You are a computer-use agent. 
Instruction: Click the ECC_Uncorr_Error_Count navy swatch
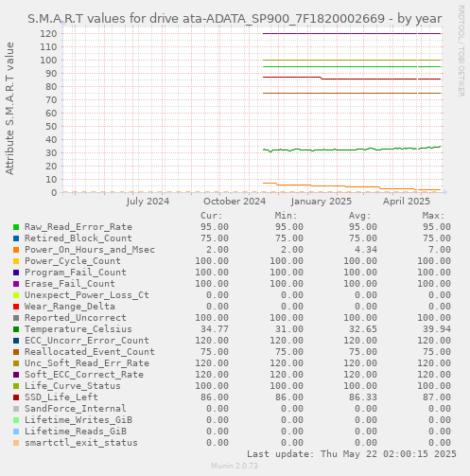(x=16, y=341)
